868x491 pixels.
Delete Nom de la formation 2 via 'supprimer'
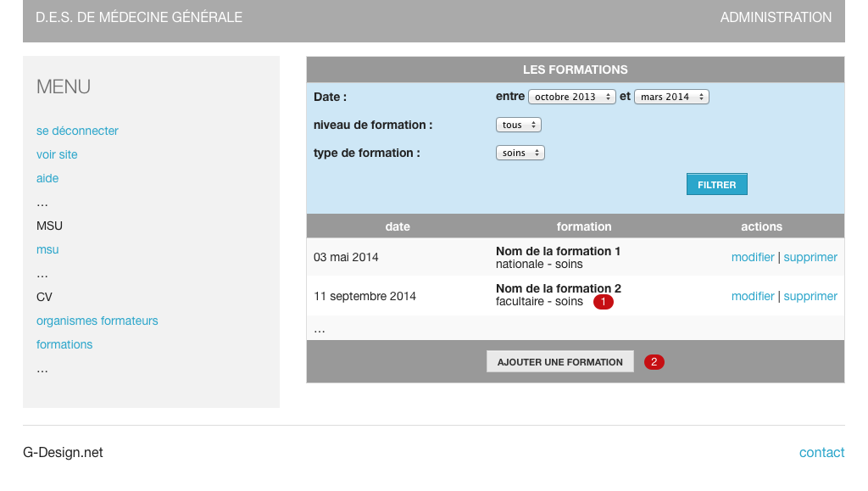[810, 296]
